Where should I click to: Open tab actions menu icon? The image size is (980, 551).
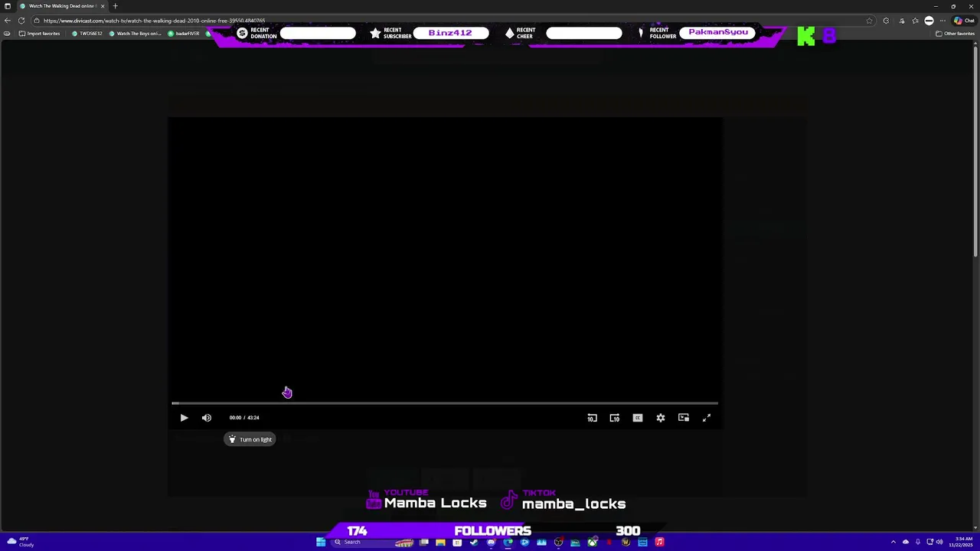click(x=8, y=6)
